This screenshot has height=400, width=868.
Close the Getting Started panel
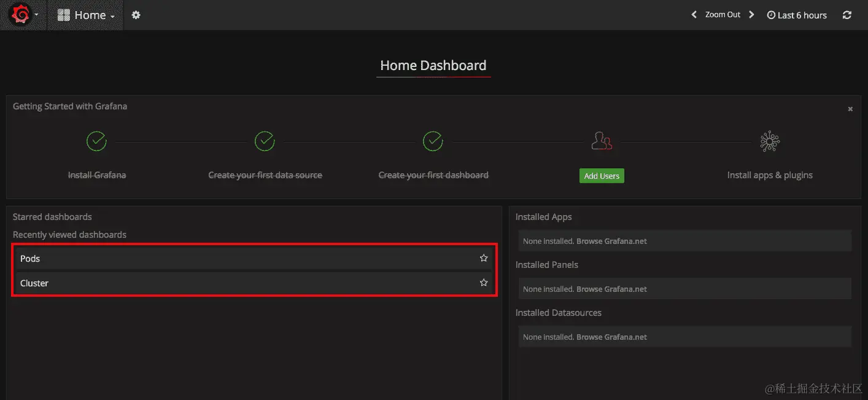(x=850, y=109)
